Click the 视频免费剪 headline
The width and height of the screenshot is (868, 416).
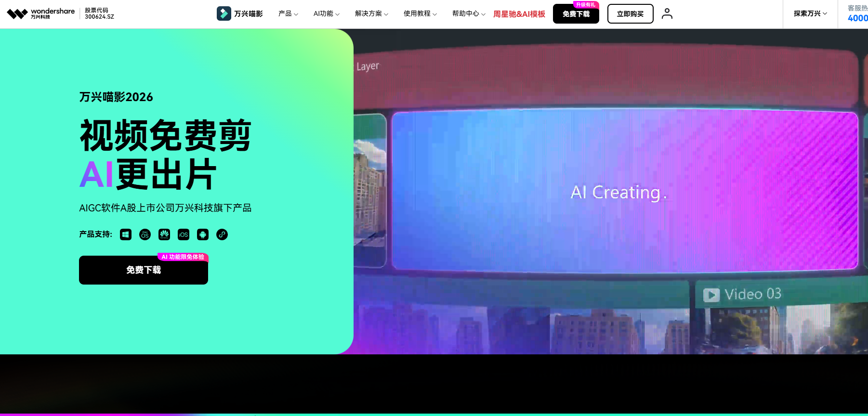point(166,135)
